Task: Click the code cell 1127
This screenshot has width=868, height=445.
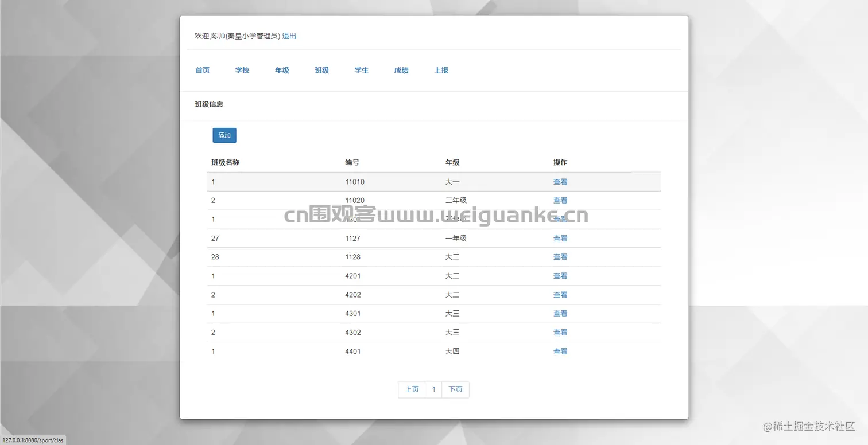Action: pos(353,239)
